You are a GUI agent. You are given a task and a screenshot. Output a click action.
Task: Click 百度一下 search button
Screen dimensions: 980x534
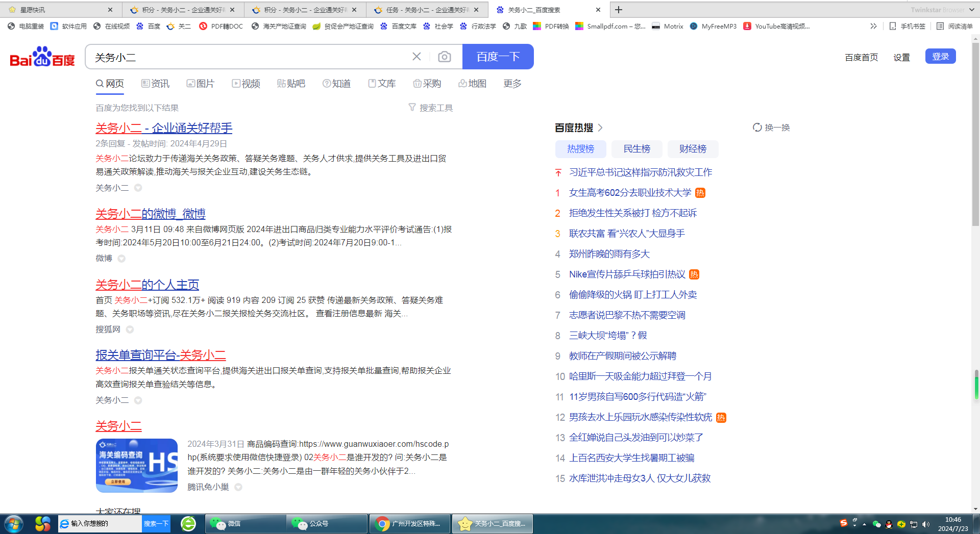pyautogui.click(x=498, y=57)
